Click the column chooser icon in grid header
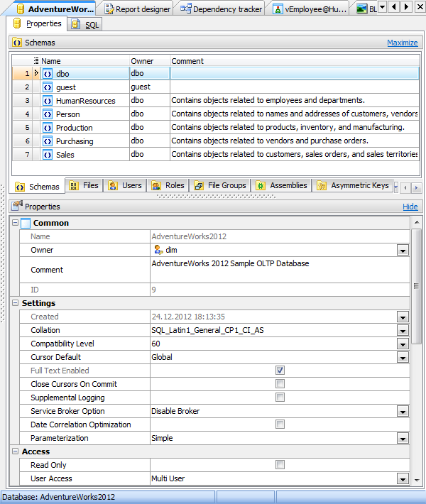 36,61
